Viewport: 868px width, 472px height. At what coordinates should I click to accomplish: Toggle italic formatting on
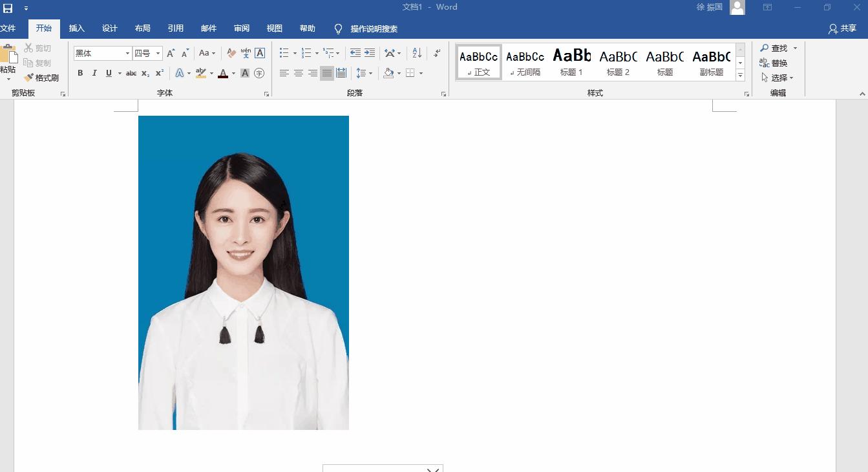click(94, 73)
